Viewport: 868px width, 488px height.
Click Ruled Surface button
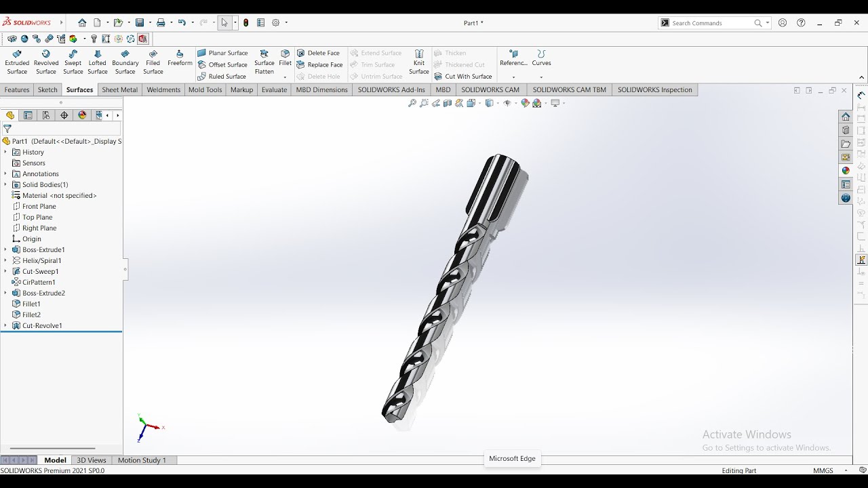tap(222, 77)
